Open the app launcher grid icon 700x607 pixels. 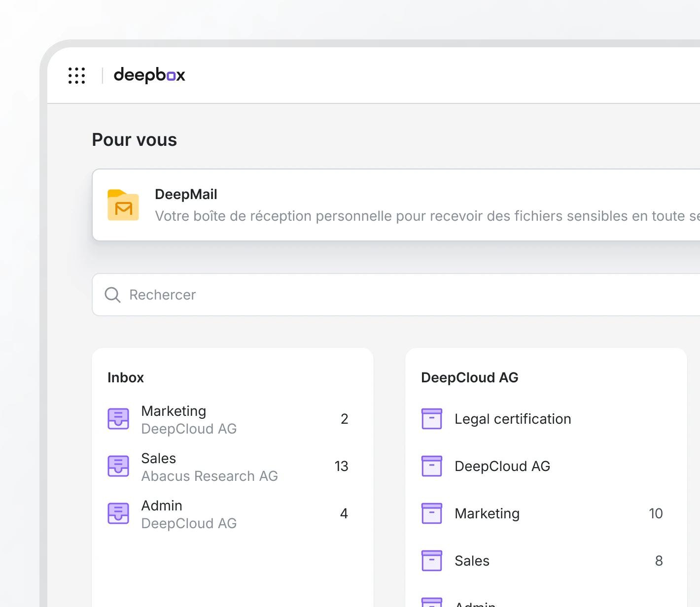coord(76,75)
